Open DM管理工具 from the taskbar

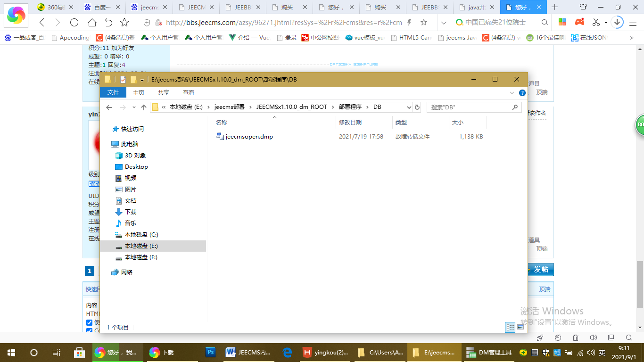point(488,352)
